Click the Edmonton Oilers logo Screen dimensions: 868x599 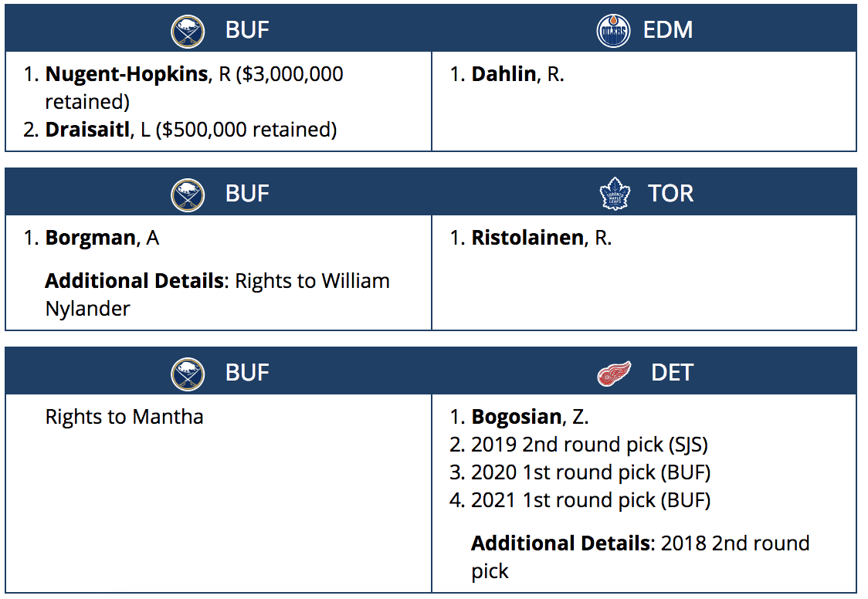613,32
